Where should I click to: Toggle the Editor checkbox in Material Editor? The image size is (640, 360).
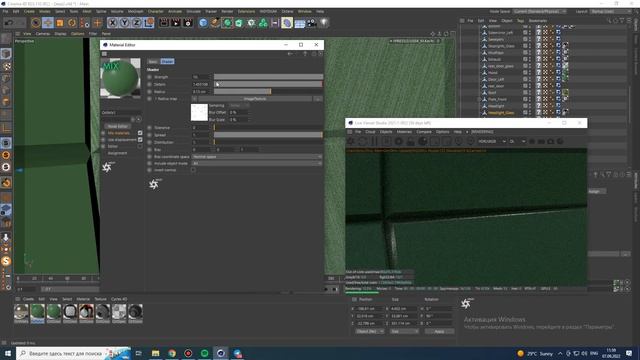coord(140,146)
